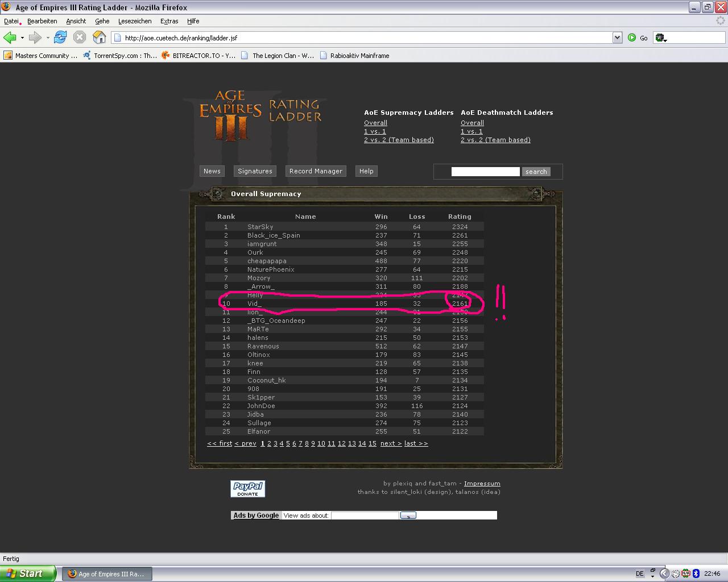The height and width of the screenshot is (582, 728).
Task: Open the Windows Start button
Action: tap(28, 573)
